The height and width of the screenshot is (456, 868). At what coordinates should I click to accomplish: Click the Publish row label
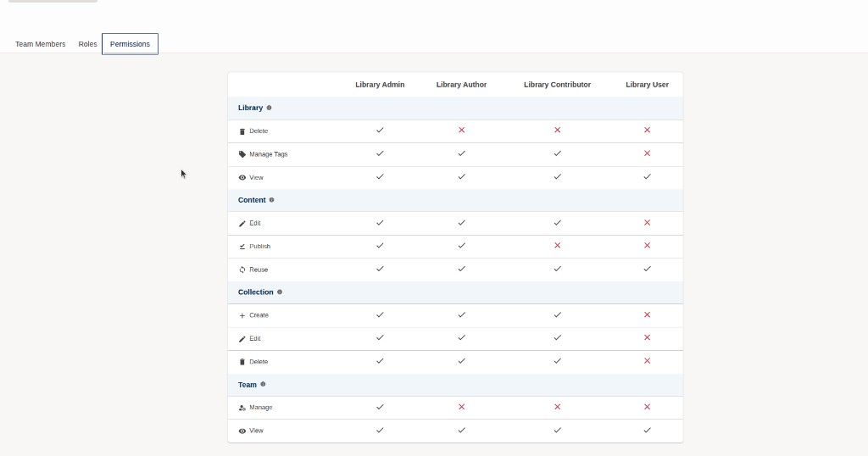(x=259, y=247)
